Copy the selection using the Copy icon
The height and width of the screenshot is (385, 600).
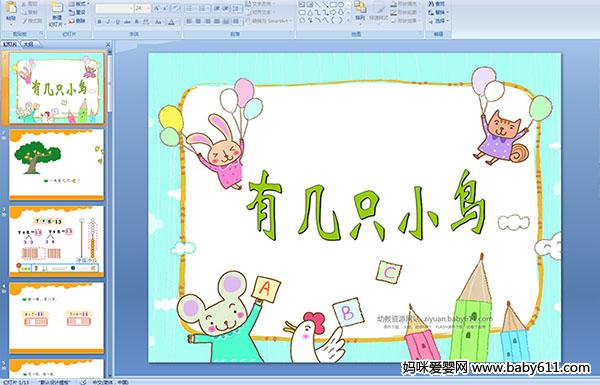pyautogui.click(x=24, y=12)
